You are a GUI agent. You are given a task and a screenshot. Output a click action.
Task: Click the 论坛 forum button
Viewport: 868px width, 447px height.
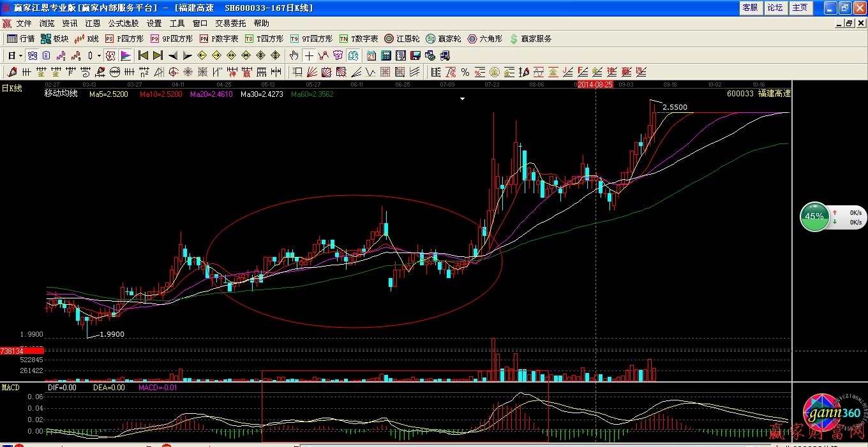775,8
